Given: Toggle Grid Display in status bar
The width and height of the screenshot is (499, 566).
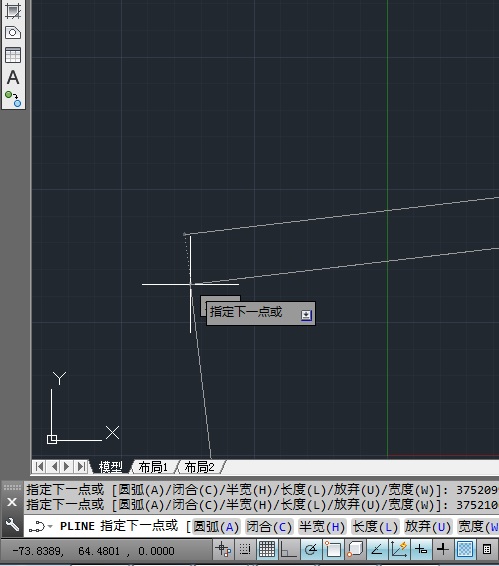Looking at the screenshot, I should click(267, 549).
